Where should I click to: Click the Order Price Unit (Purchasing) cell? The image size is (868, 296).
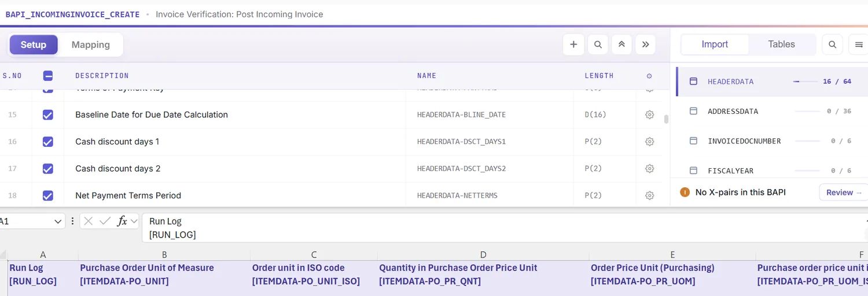coord(672,278)
